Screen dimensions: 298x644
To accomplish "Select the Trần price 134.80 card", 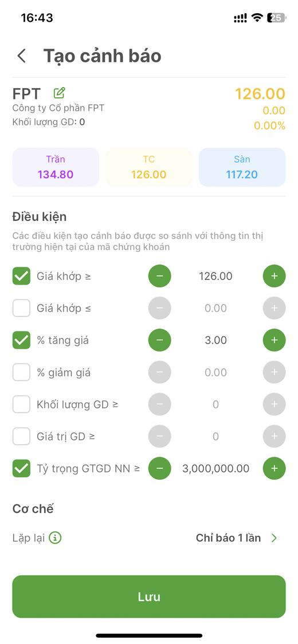I will 56,167.
